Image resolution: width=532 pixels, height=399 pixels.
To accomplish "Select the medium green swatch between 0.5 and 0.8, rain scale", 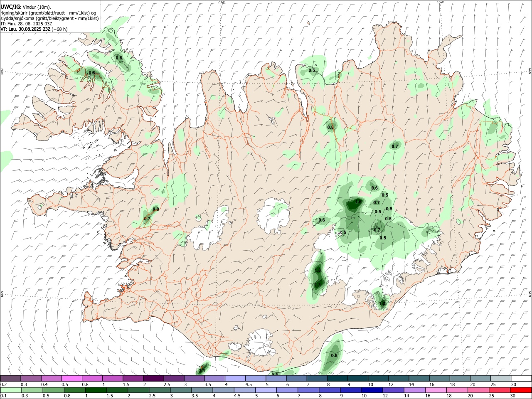I will (53, 390).
